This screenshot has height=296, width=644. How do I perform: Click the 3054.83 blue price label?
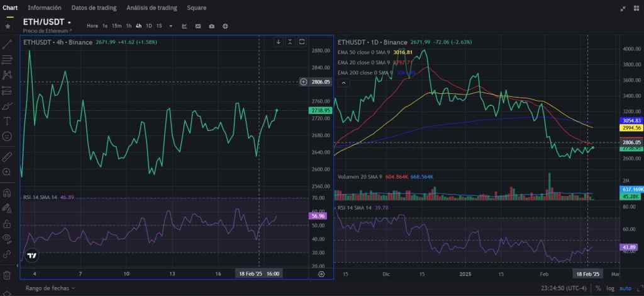click(631, 120)
